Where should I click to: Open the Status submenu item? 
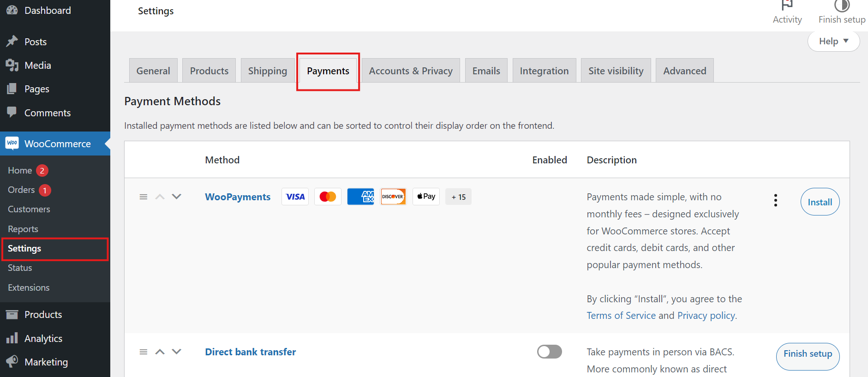point(20,268)
